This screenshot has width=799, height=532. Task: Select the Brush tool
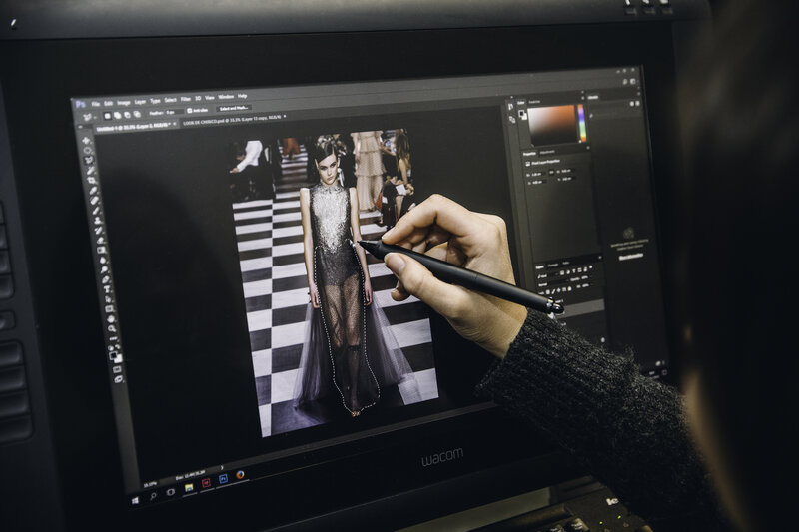[x=96, y=211]
